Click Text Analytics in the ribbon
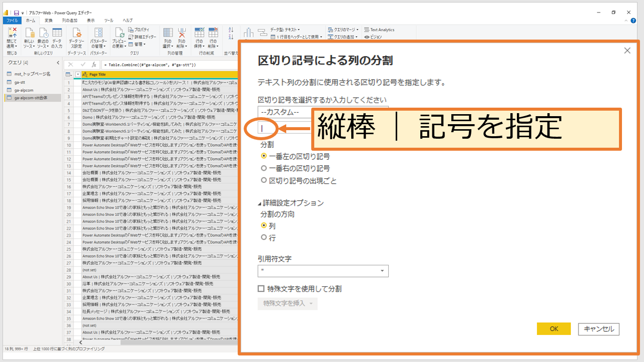644x362 pixels. [x=379, y=30]
